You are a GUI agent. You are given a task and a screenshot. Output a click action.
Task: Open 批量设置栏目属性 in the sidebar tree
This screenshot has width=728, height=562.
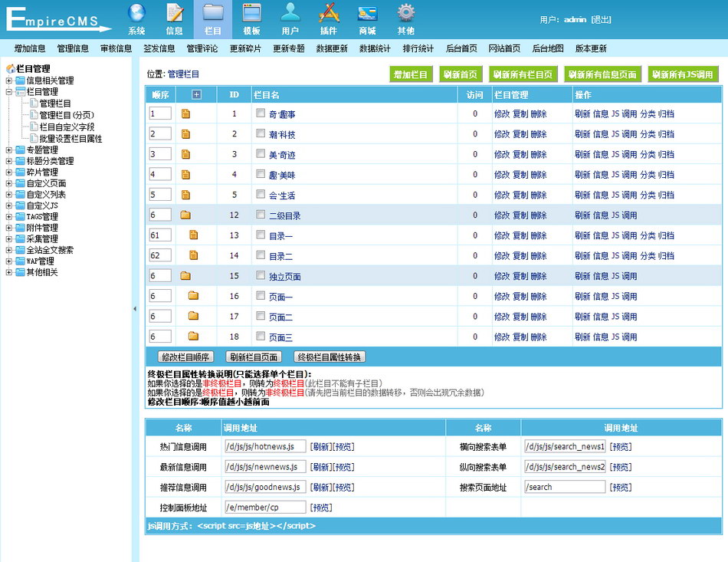[x=71, y=139]
